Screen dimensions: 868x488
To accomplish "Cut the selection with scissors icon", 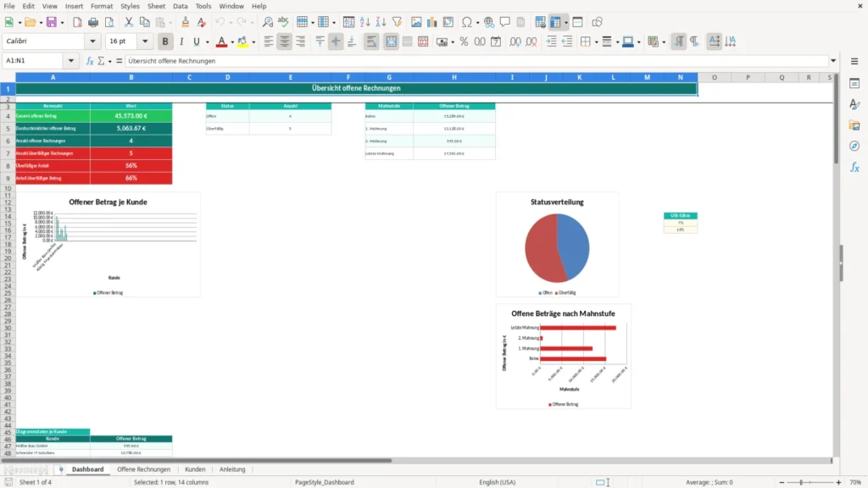I will [129, 22].
